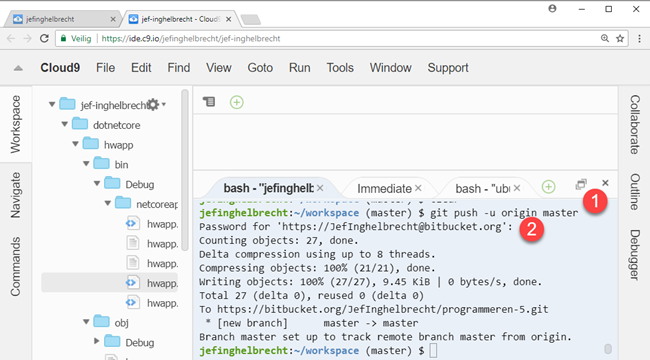The width and height of the screenshot is (650, 360).
Task: Open the Chrome user profile icon
Action: point(552,8)
